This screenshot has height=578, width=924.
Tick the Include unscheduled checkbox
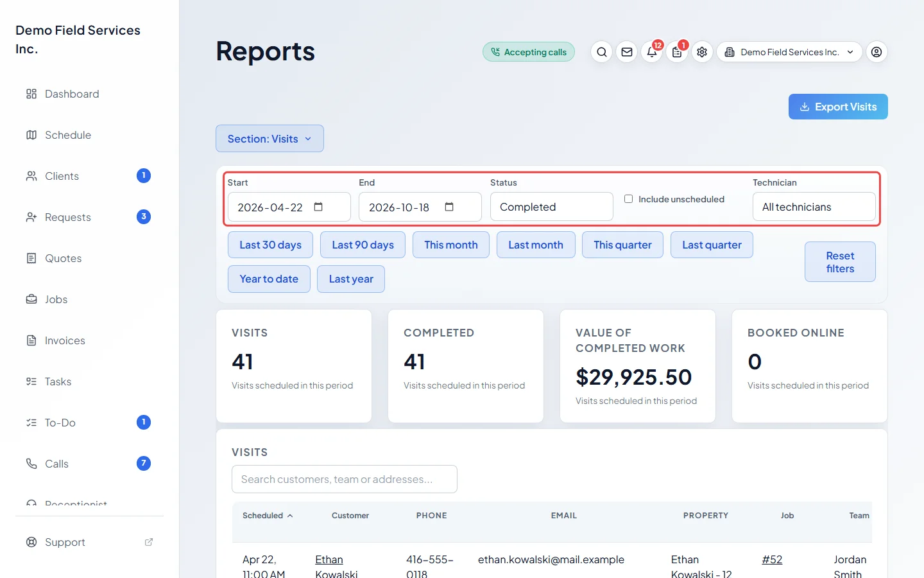tap(629, 199)
